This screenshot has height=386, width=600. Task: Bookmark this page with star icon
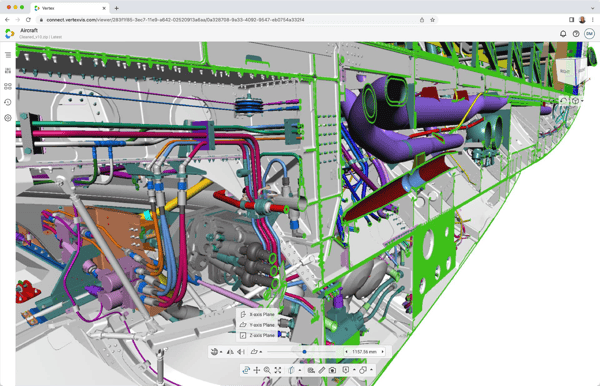point(432,20)
